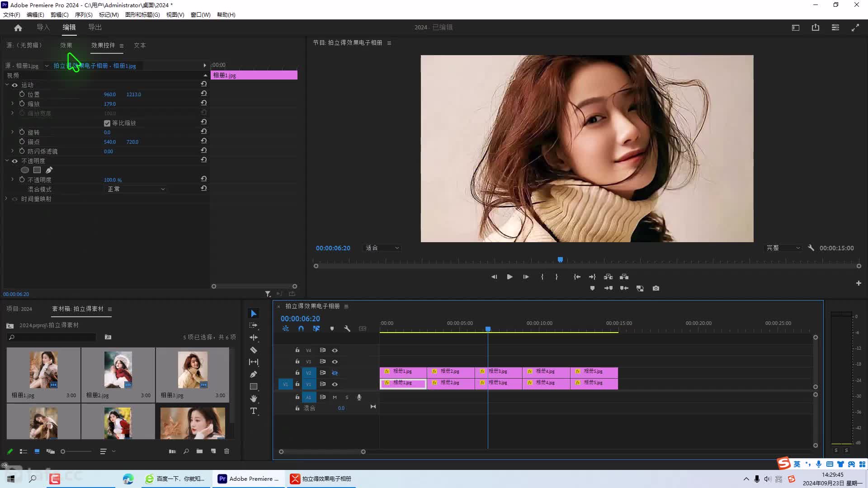Open the 窗口(W) menu
This screenshot has height=488, width=868.
[200, 15]
